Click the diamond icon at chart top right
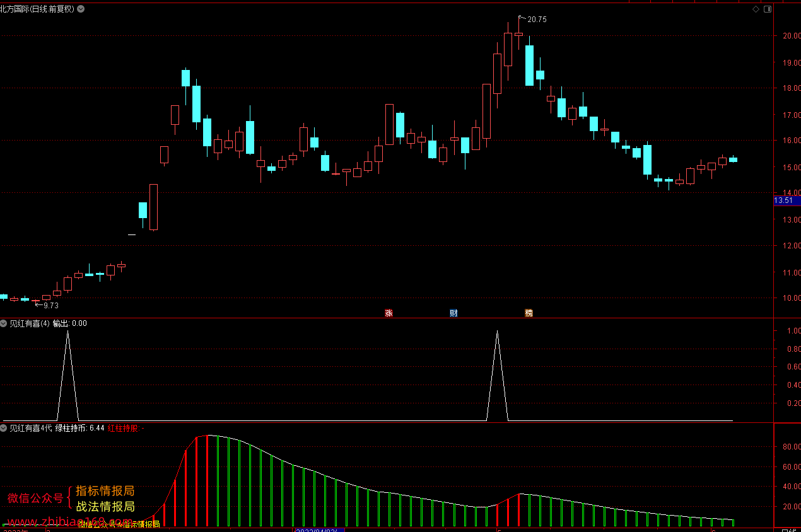 coord(756,9)
